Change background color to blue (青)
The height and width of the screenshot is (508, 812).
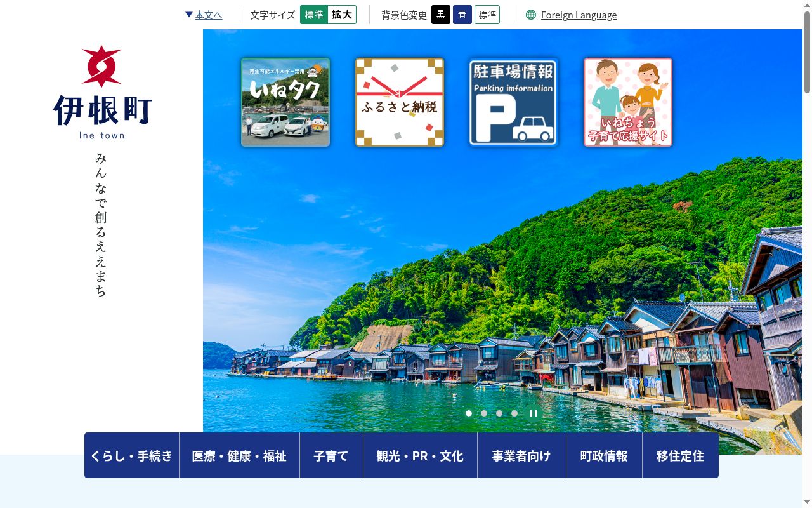(462, 15)
